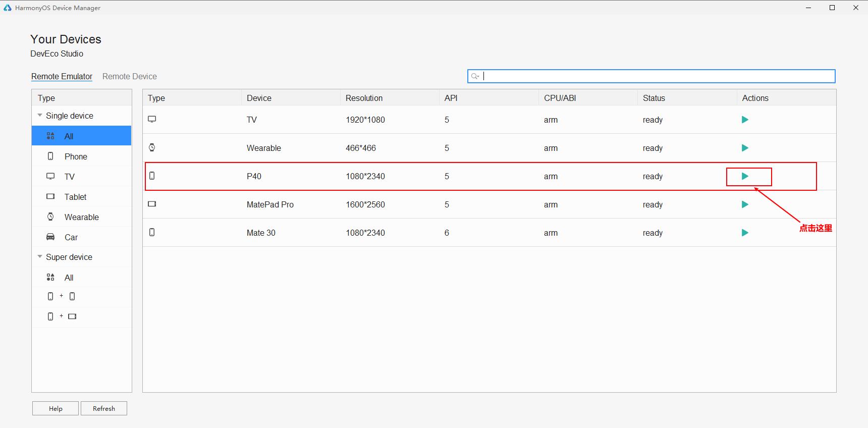Switch to Remote Emulator tab
This screenshot has width=868, height=428.
[x=62, y=76]
